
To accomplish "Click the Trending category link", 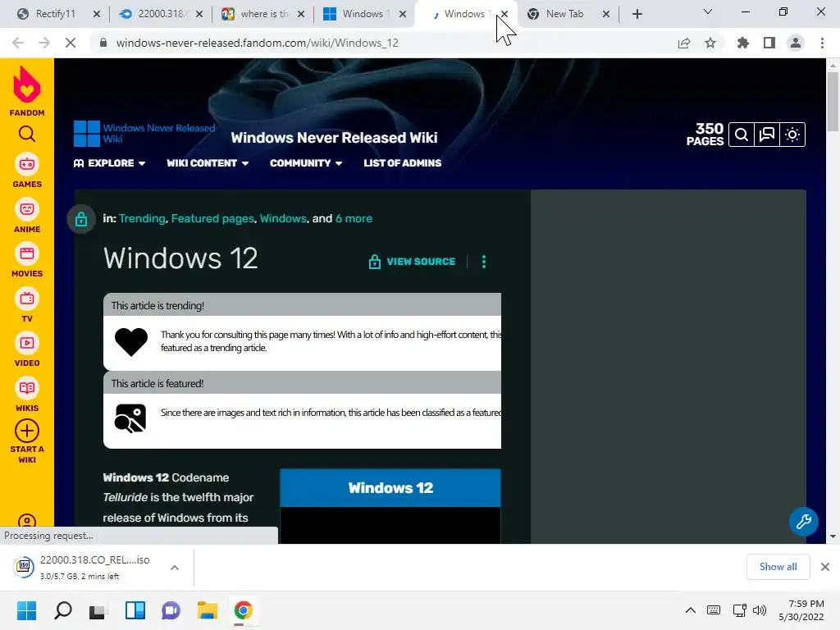I will tap(142, 218).
